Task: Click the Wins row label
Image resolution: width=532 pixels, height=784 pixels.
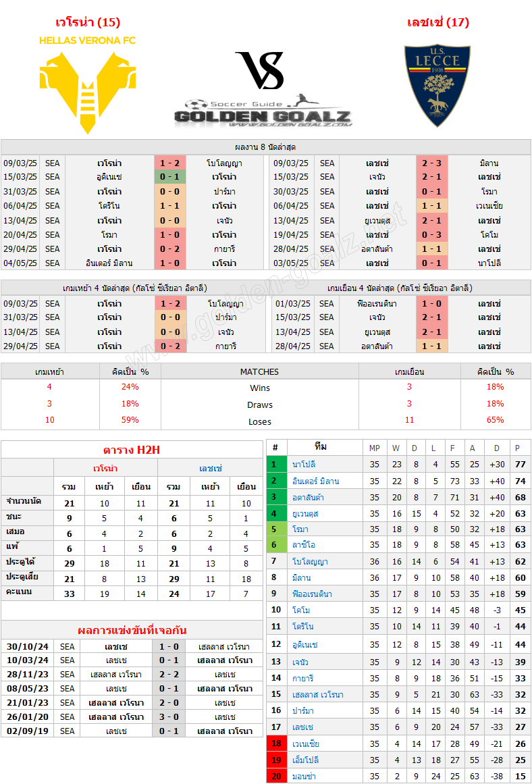Action: pos(259,388)
